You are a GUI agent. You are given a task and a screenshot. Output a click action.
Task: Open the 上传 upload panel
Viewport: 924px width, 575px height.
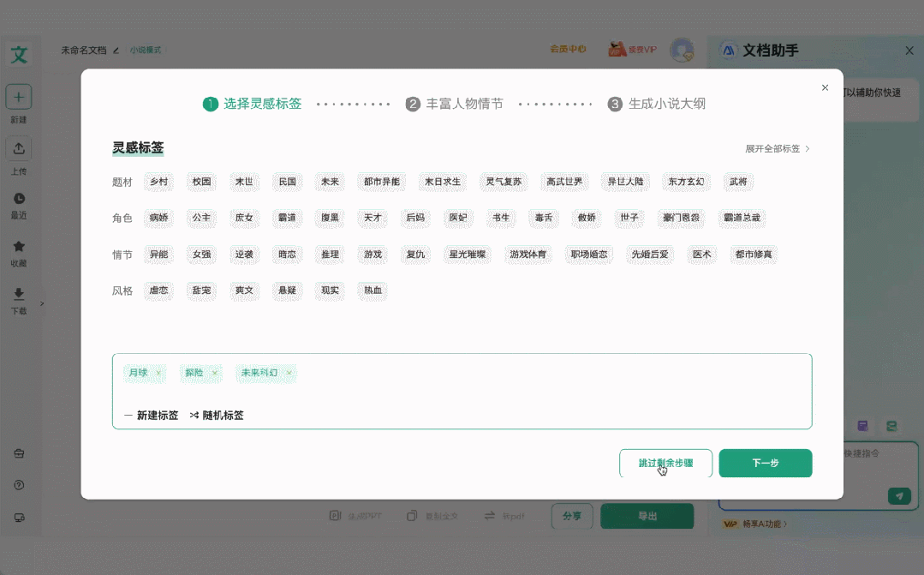(19, 147)
